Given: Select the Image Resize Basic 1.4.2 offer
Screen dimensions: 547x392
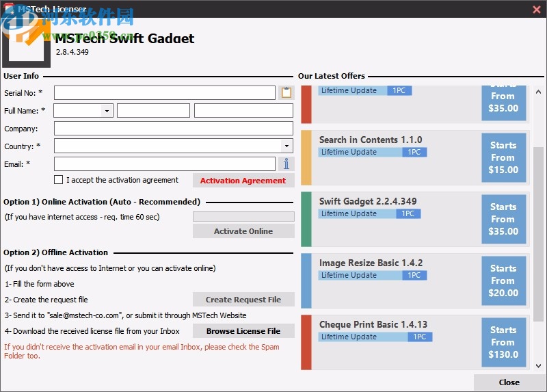Looking at the screenshot, I should [415, 281].
